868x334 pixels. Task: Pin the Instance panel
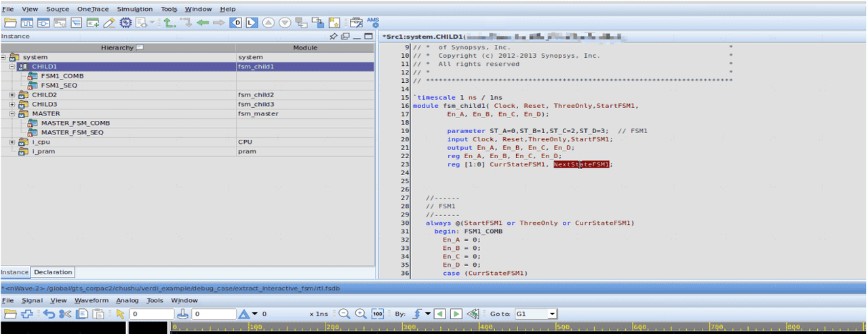[x=334, y=36]
